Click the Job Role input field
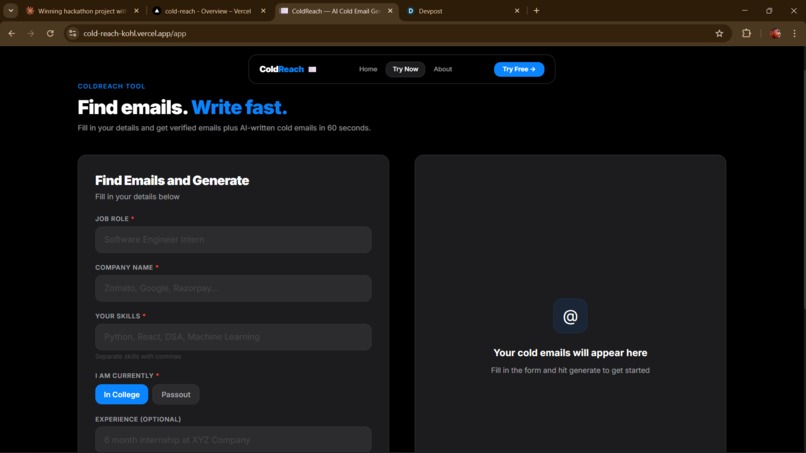Image resolution: width=806 pixels, height=453 pixels. (233, 240)
